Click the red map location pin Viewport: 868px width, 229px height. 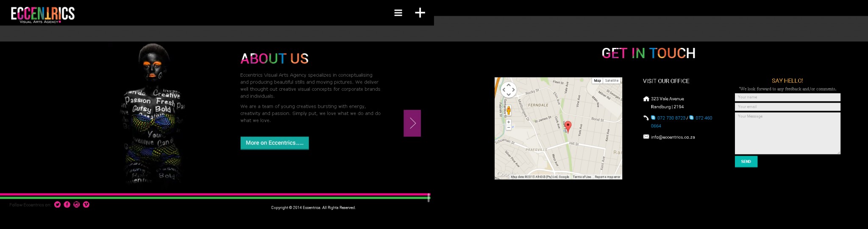click(x=568, y=126)
